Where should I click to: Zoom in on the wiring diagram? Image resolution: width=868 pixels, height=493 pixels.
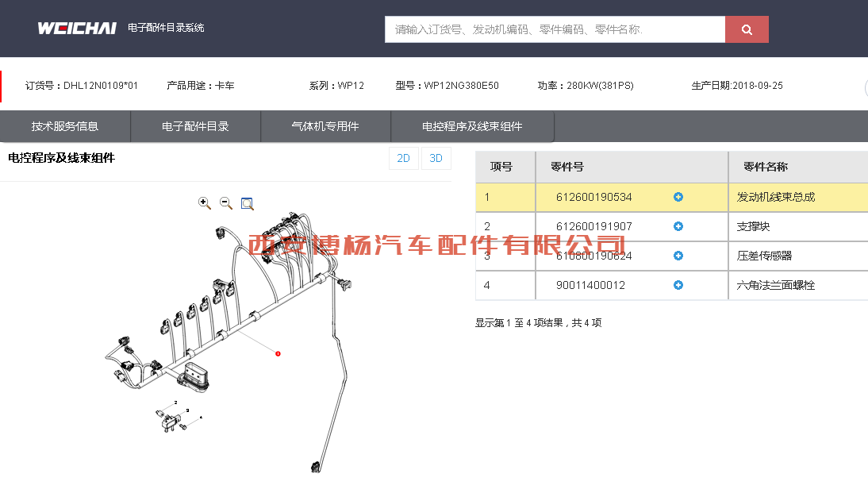[x=205, y=203]
